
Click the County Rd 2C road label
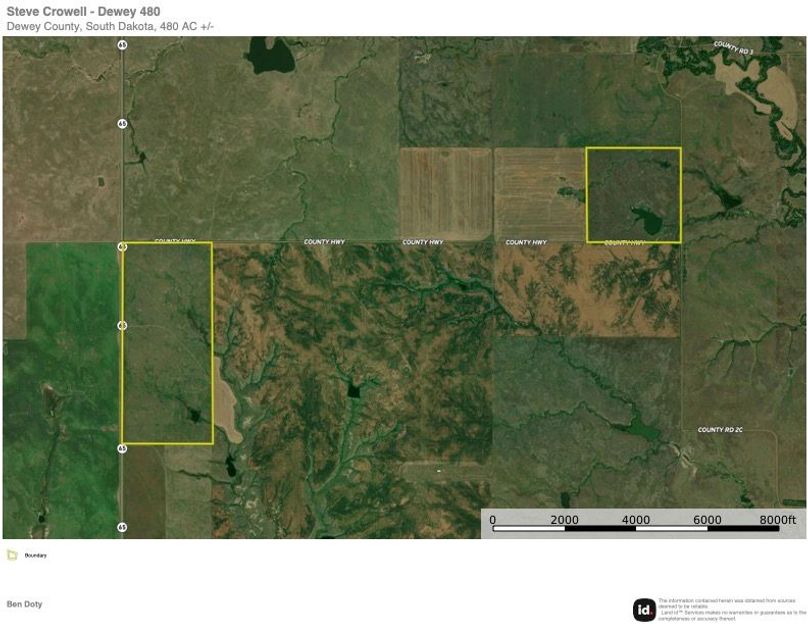[x=719, y=430]
